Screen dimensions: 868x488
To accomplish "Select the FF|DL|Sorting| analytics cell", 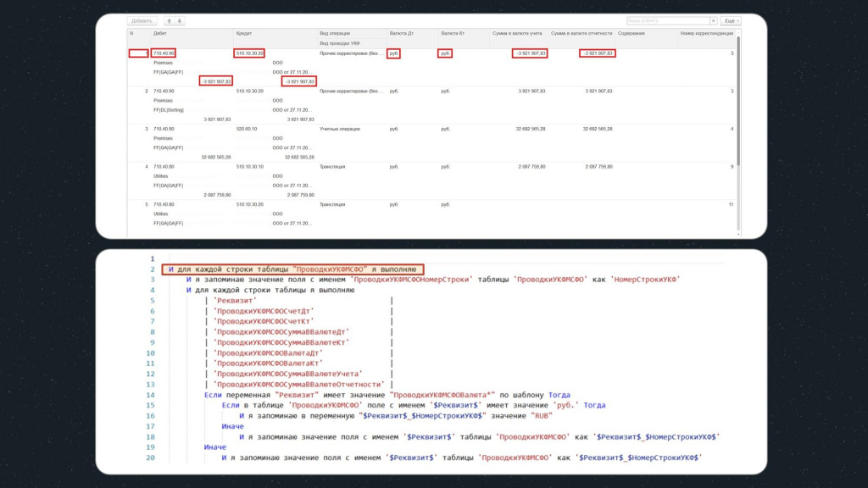I will 169,110.
